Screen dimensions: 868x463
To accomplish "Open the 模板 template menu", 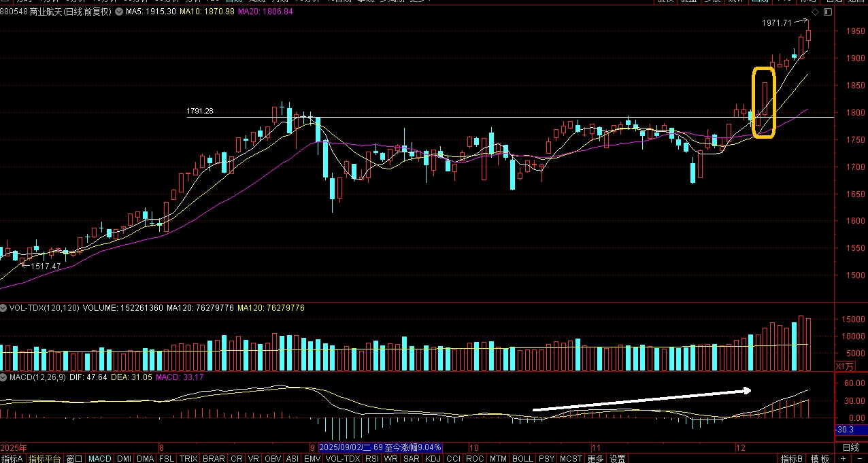I will tap(820, 458).
